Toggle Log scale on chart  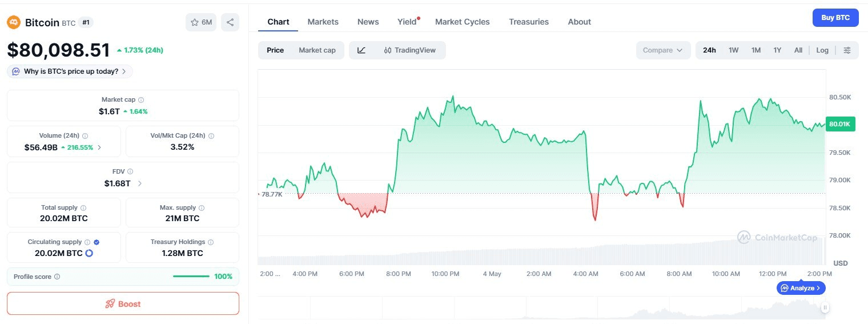pyautogui.click(x=822, y=50)
